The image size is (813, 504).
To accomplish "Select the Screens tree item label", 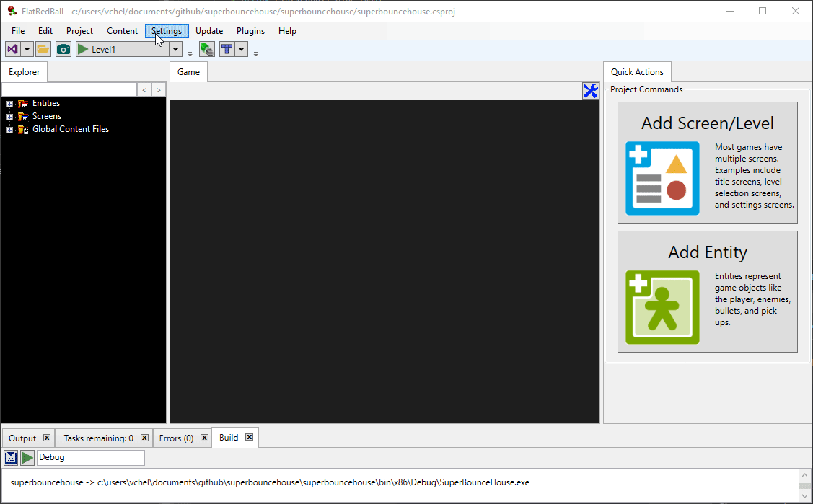I will point(47,116).
